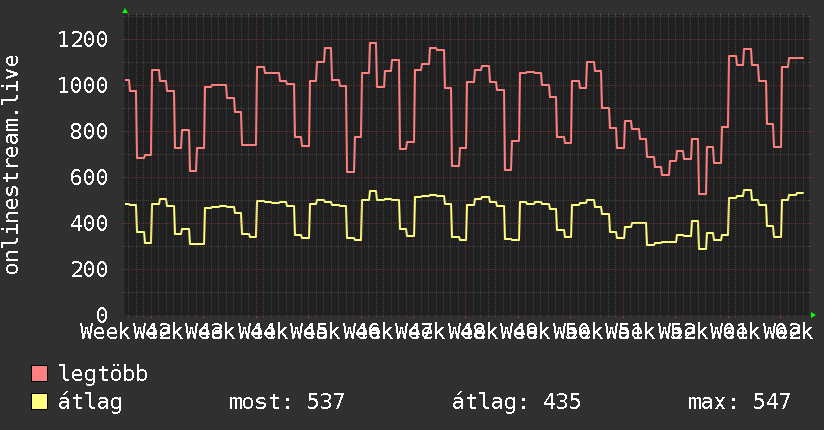
Task: Click the y-axis label 200
Action: click(x=89, y=269)
